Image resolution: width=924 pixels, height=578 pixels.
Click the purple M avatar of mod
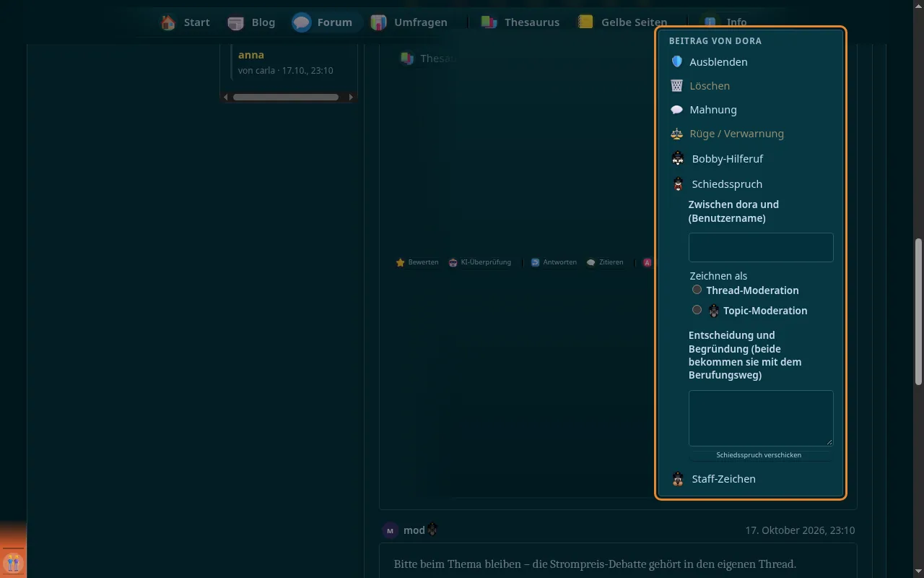(390, 530)
